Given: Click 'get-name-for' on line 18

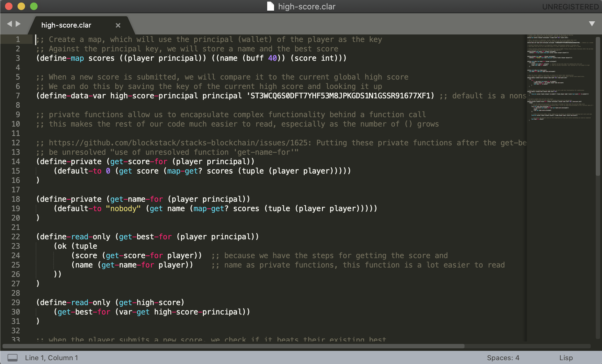Looking at the screenshot, I should [x=137, y=199].
